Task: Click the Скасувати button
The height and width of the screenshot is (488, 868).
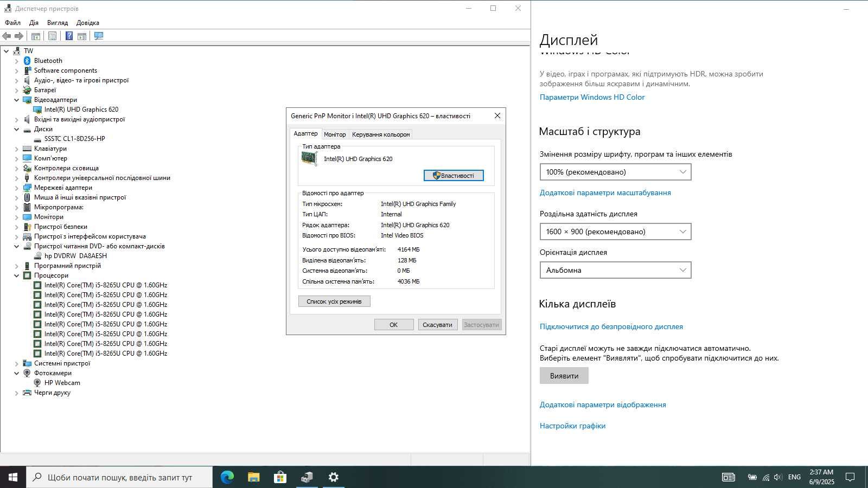Action: [x=437, y=325]
